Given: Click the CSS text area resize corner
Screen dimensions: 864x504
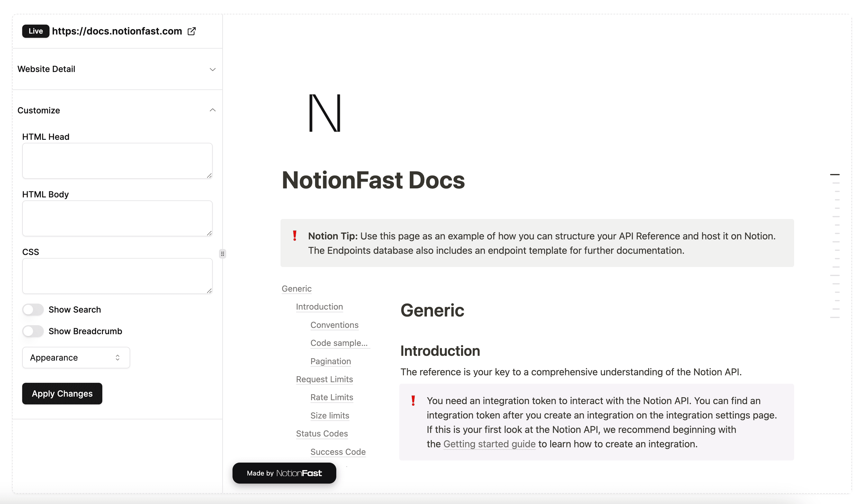Looking at the screenshot, I should point(209,291).
